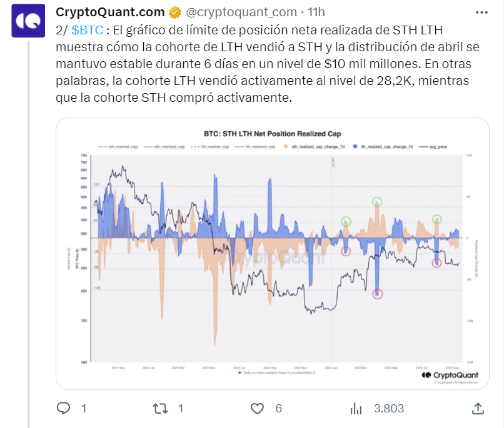Click the CryptoQuant profile avatar
The width and height of the screenshot is (504, 428).
point(28,21)
